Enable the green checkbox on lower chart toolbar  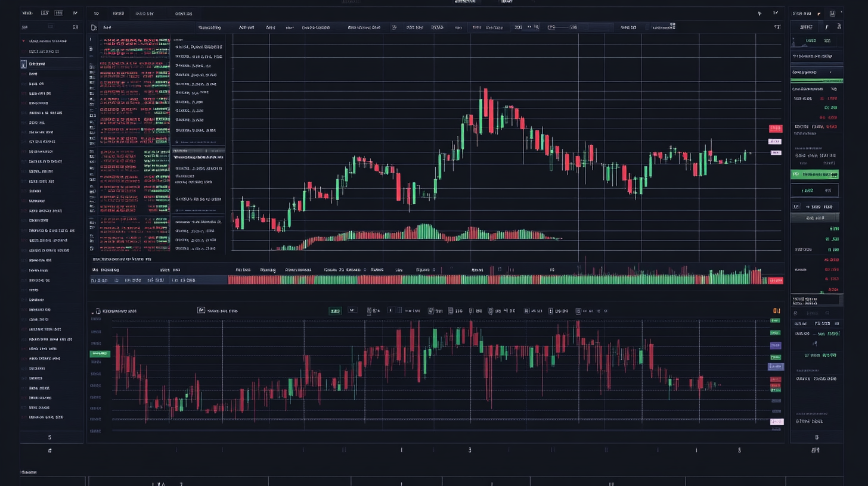335,310
